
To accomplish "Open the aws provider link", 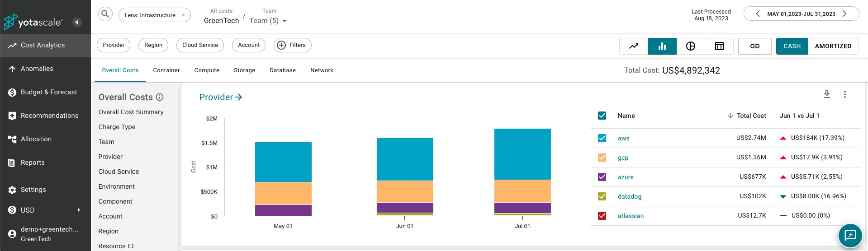I will (x=624, y=139).
